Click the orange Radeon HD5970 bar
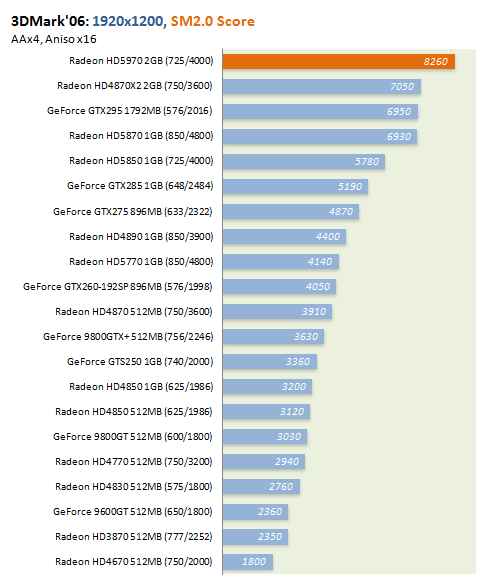This screenshot has width=481, height=579. (339, 61)
